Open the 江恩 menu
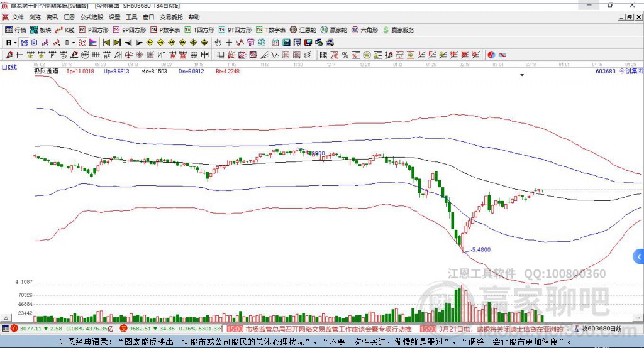The height and width of the screenshot is (348, 644). 69,17
